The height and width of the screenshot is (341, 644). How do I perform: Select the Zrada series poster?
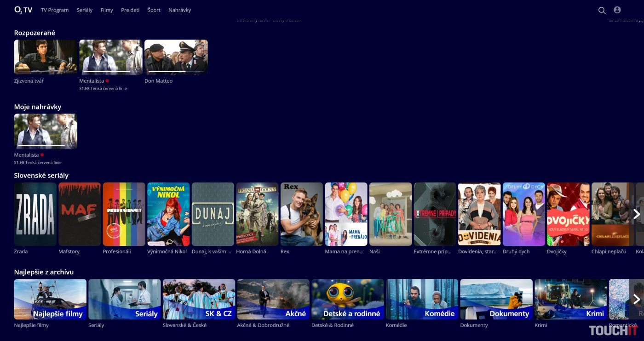pos(35,214)
